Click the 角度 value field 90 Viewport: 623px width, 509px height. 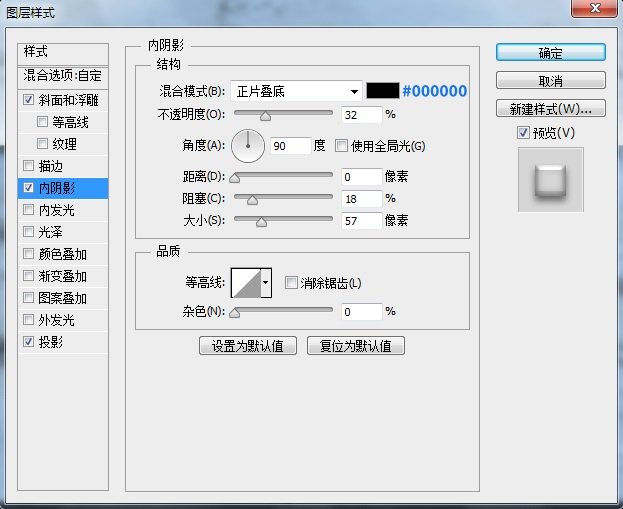click(x=290, y=146)
